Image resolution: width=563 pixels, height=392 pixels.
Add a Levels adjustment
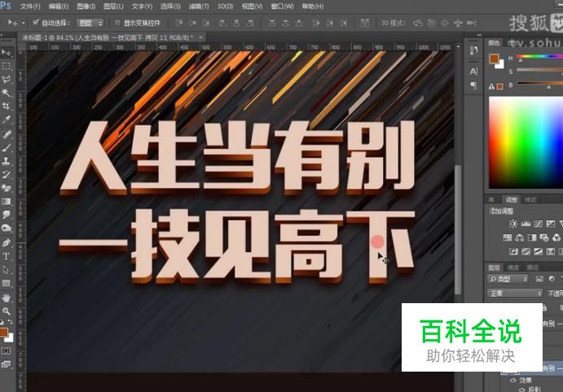[x=526, y=224]
